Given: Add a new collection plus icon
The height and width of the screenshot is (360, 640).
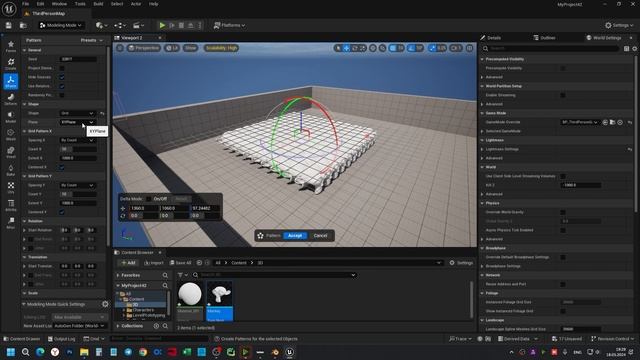Looking at the screenshot, I should tap(156, 326).
